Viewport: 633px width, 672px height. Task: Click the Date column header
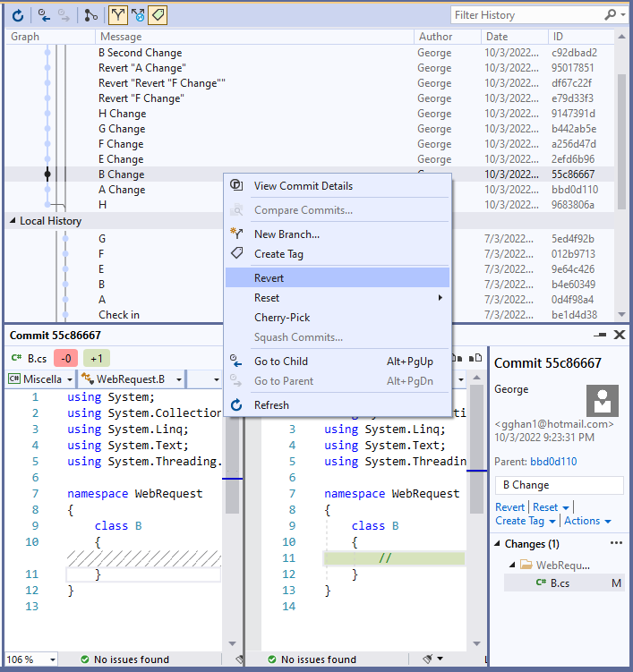[514, 37]
